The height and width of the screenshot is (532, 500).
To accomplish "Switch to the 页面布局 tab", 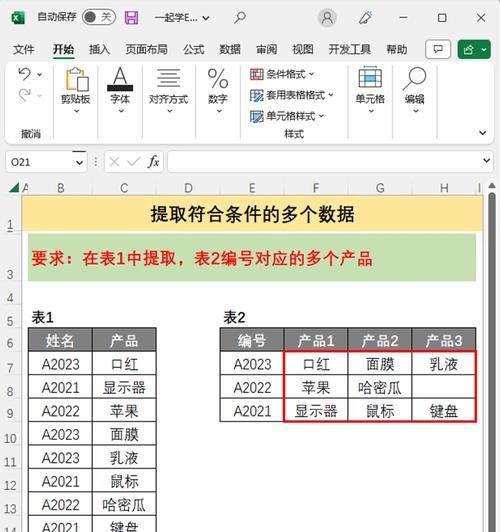I will [x=147, y=50].
